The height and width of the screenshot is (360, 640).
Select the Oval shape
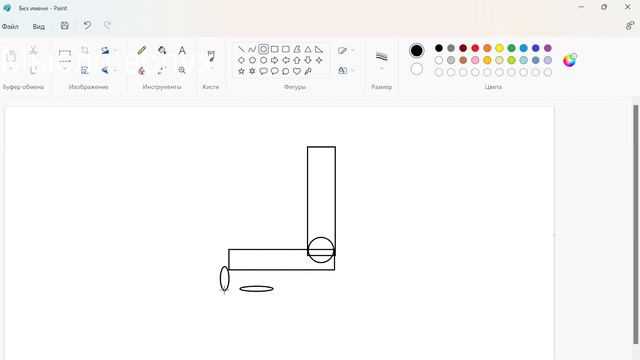click(264, 49)
